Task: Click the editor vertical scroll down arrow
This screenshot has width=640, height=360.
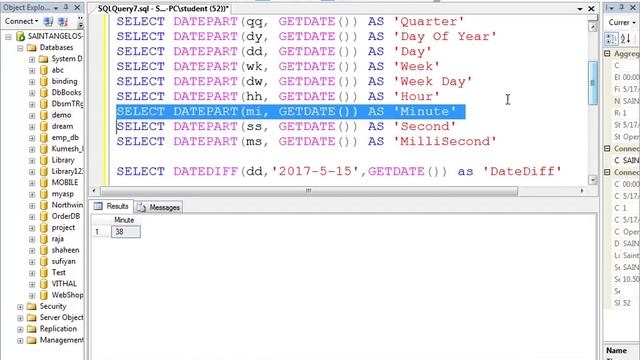Action: pos(593,180)
